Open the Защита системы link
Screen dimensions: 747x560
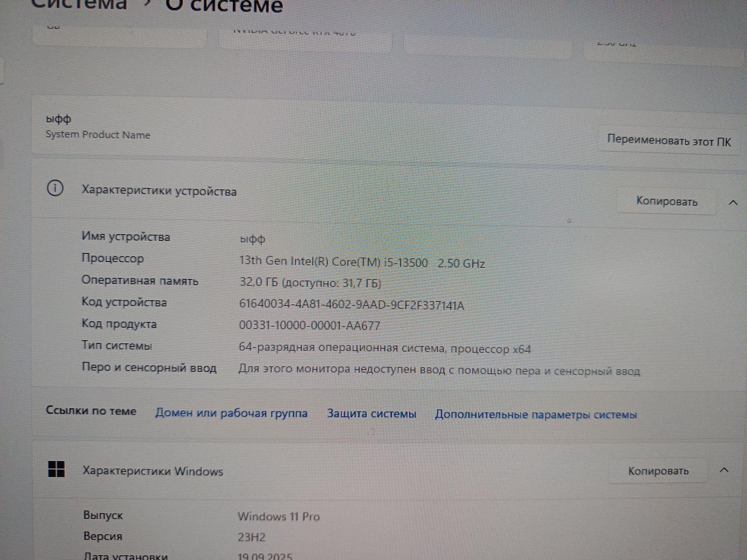[x=372, y=414]
